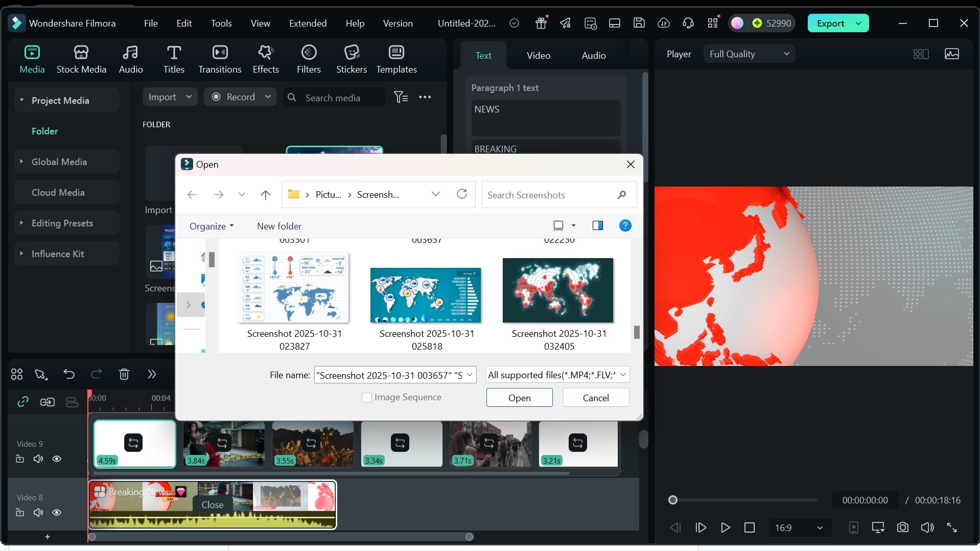
Task: Click Cancel in the Open dialog
Action: (x=596, y=398)
